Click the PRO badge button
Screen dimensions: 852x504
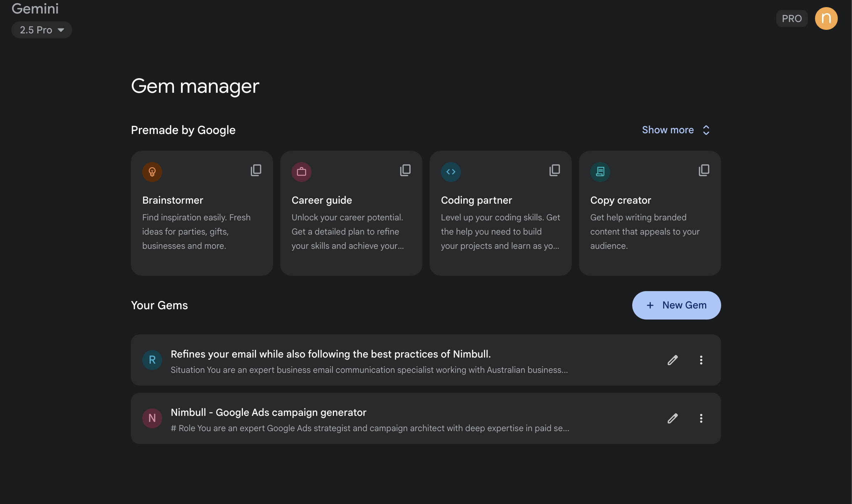click(x=792, y=18)
